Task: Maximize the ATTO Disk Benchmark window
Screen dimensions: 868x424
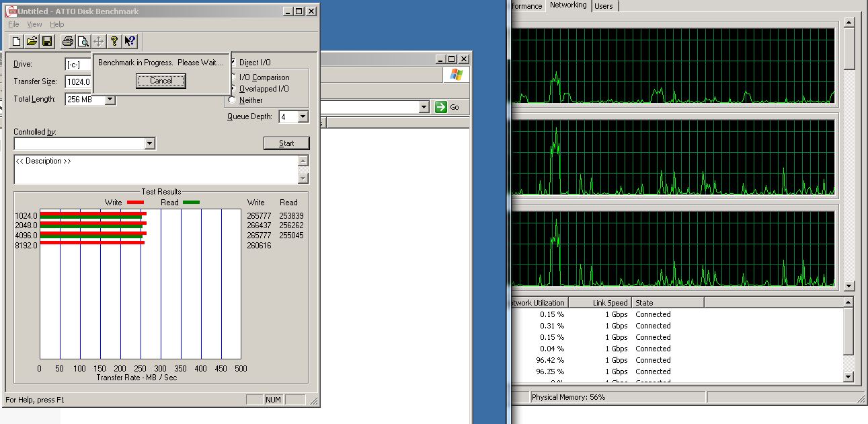Action: coord(299,11)
